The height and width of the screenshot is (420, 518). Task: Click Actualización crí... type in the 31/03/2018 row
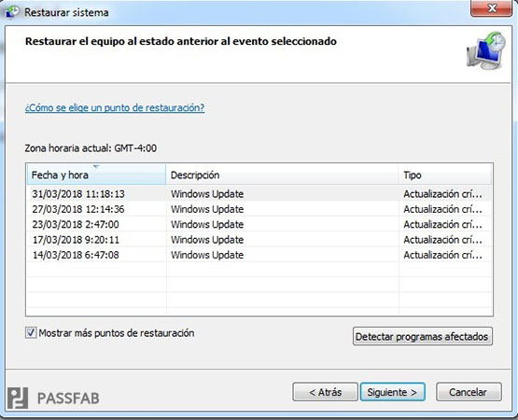[442, 193]
